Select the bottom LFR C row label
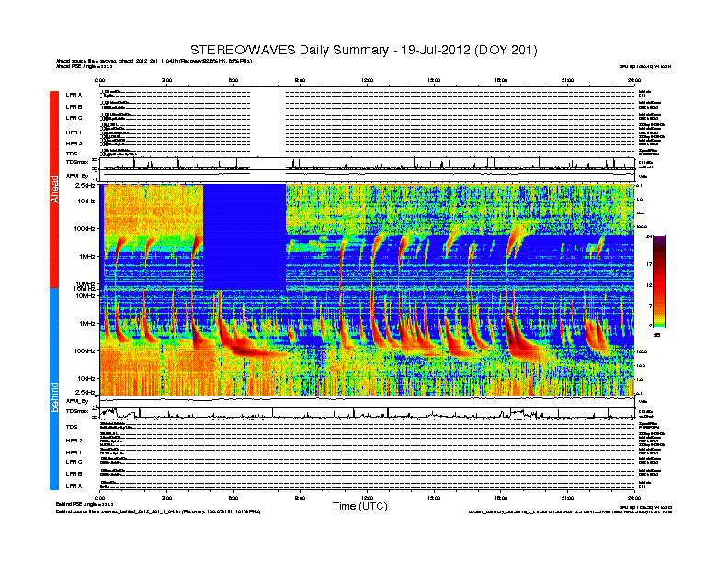This screenshot has height=563, width=728. click(74, 461)
